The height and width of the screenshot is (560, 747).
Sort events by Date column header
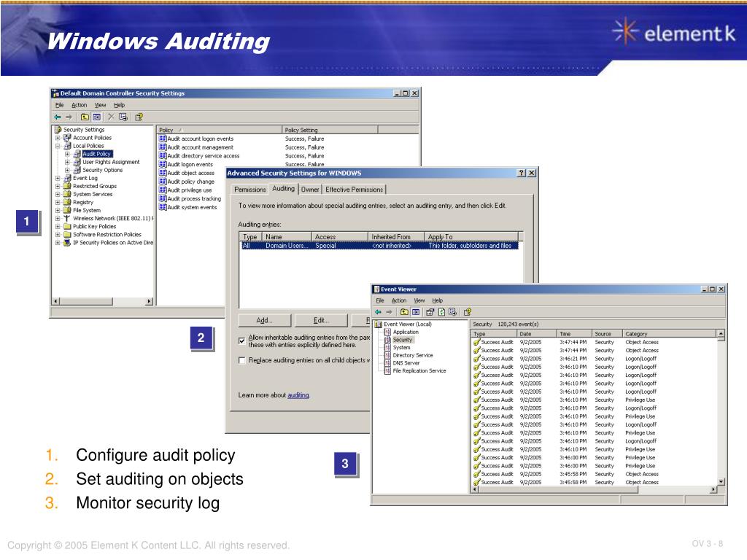tap(537, 334)
